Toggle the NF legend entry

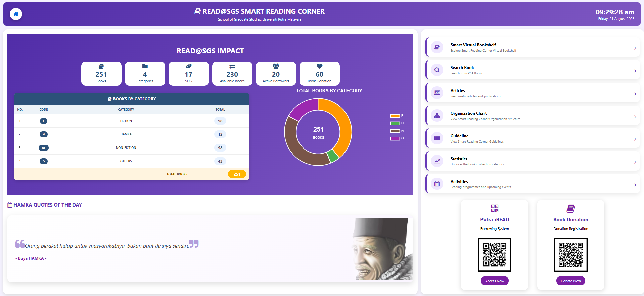click(x=398, y=131)
